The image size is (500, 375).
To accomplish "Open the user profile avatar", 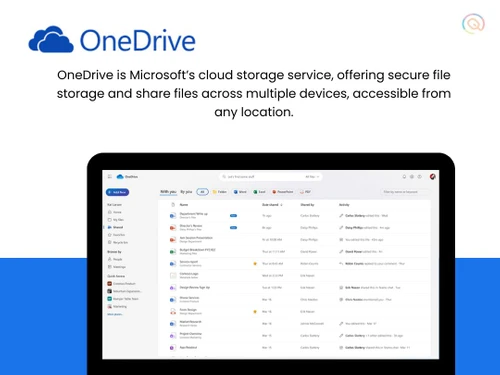I will click(433, 176).
